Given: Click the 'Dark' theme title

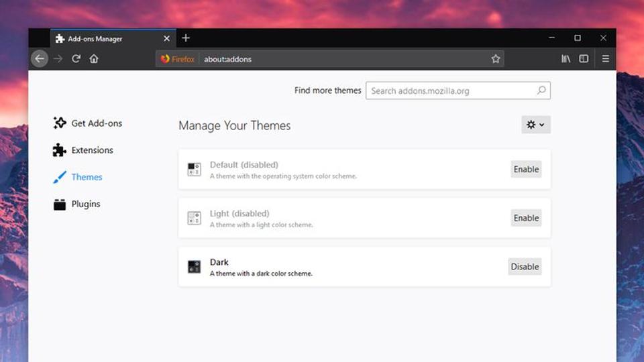Looking at the screenshot, I should point(219,262).
